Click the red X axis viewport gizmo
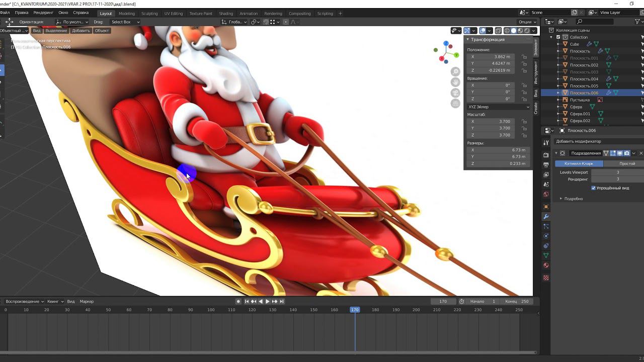 (x=442, y=60)
